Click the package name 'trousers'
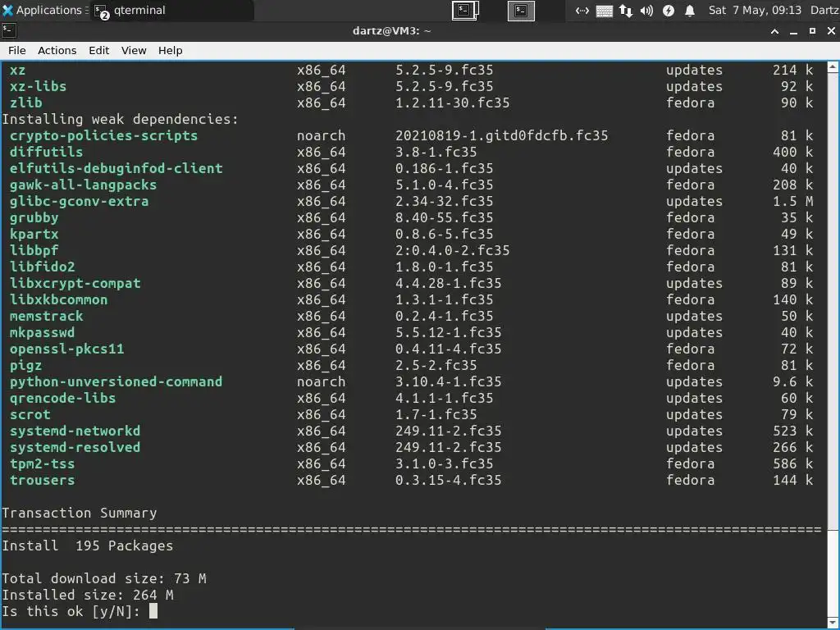This screenshot has width=840, height=630. coord(42,480)
